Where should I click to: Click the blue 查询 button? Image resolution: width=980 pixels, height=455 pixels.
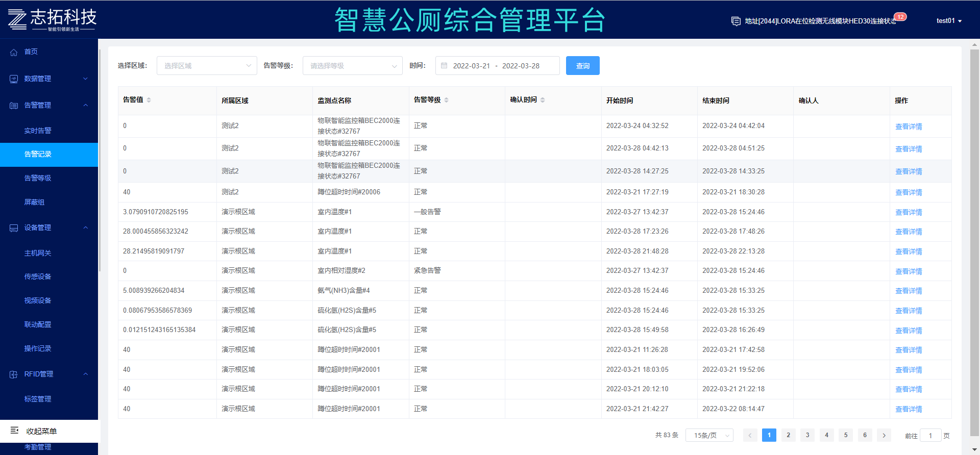point(582,66)
